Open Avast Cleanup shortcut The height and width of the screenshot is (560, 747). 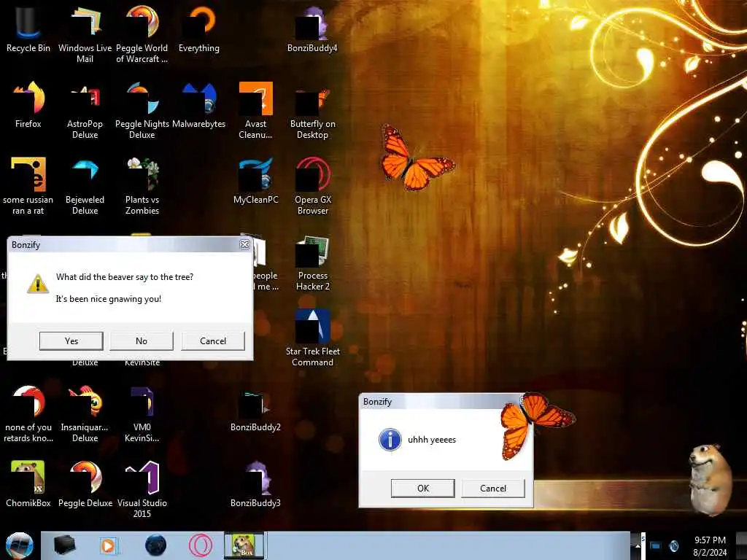tap(255, 111)
